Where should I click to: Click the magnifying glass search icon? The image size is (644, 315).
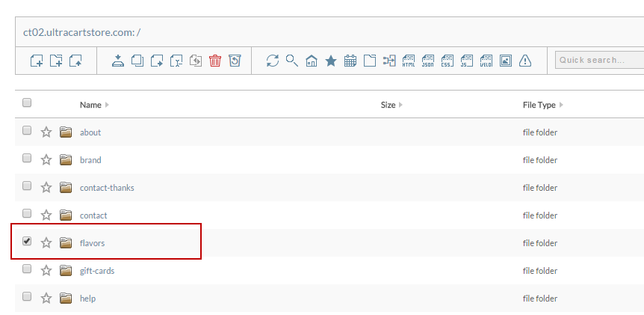(x=292, y=61)
